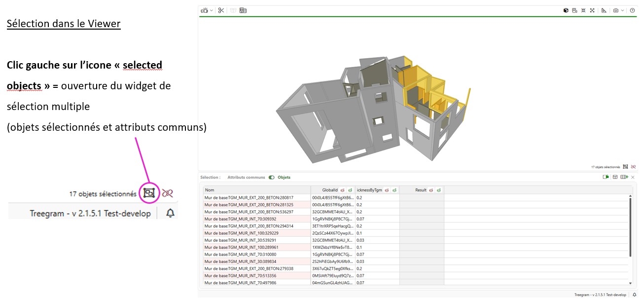Click the Objets label in selection panel

[284, 177]
